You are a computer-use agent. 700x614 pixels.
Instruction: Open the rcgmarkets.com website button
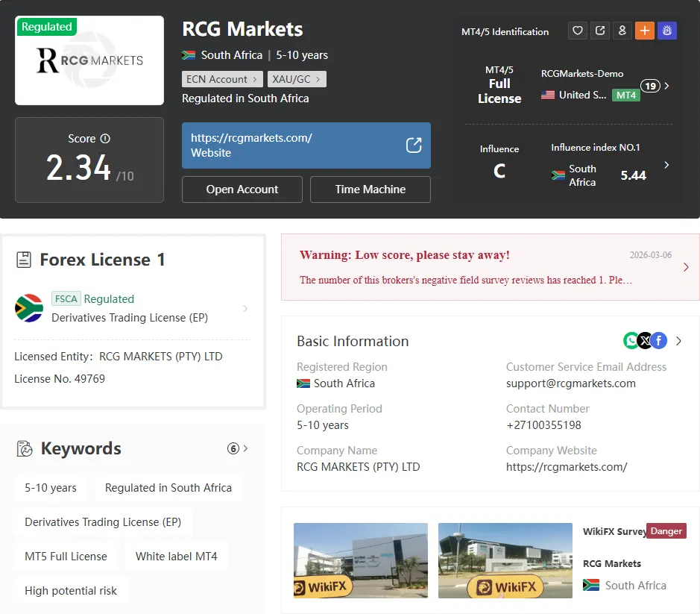[x=306, y=145]
